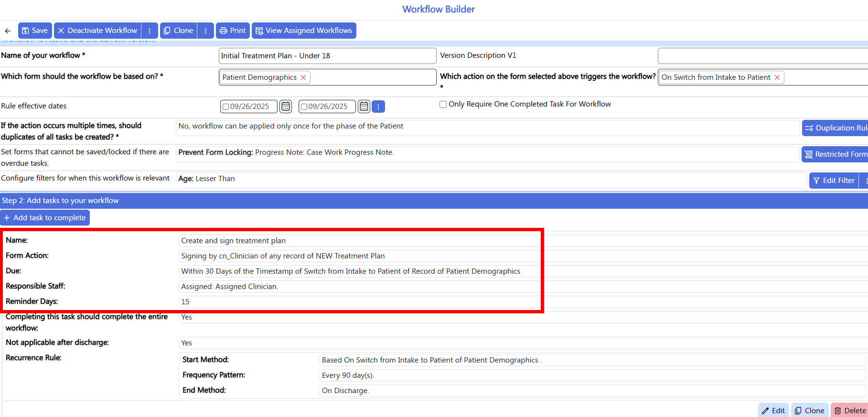Clone the treatment plan task
868x417 pixels.
(810, 410)
